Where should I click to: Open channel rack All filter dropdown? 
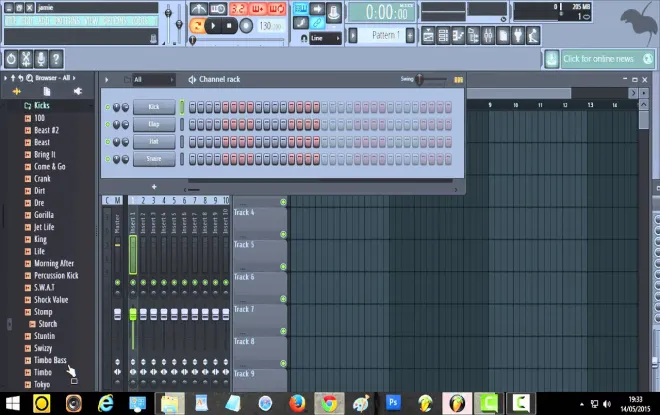[x=154, y=80]
